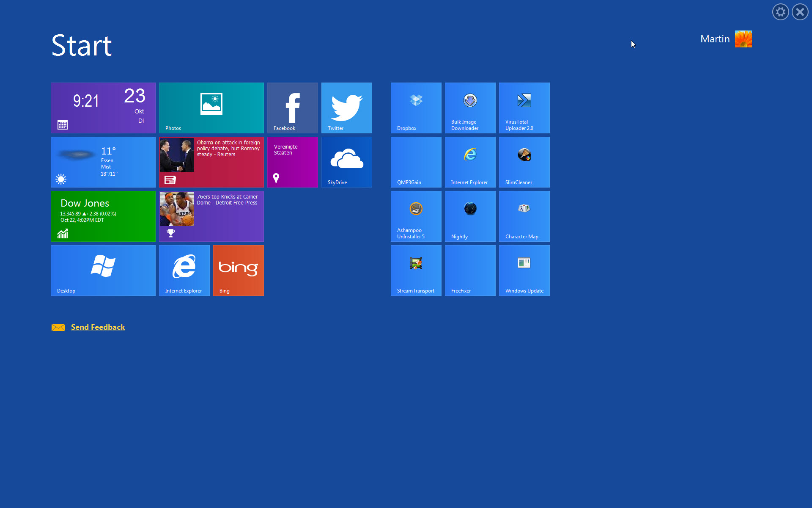Launch the StreamTransport tile
The image size is (812, 508).
coord(416,271)
